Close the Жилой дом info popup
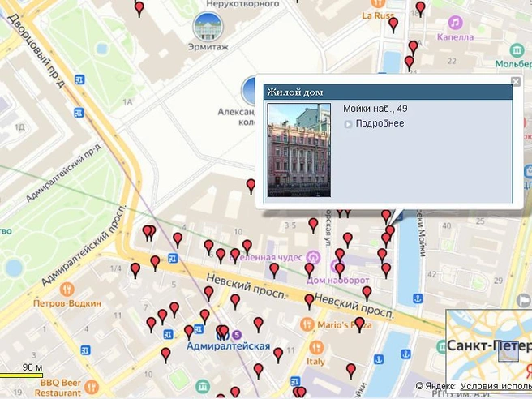This screenshot has width=532, height=399. point(516,82)
